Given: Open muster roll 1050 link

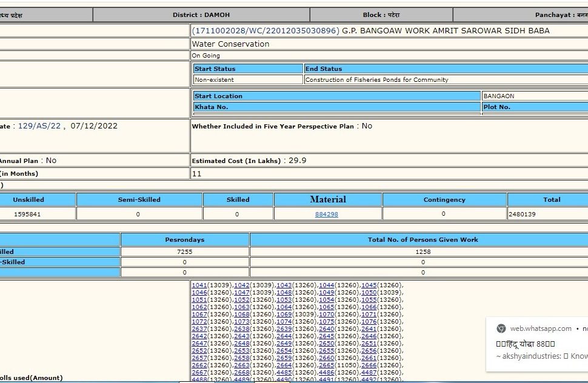Looking at the screenshot, I should [369, 292].
